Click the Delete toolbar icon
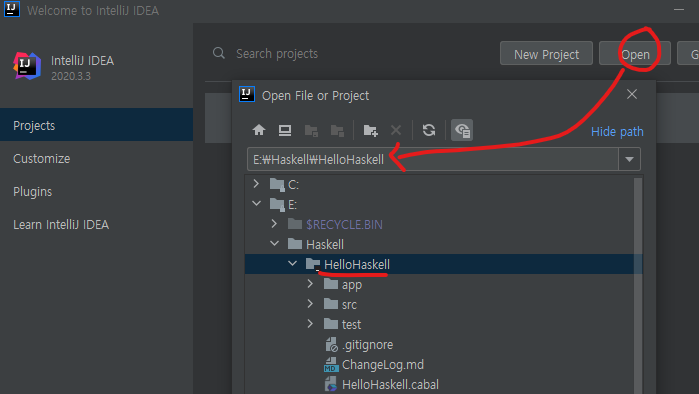The height and width of the screenshot is (394, 699). coord(396,130)
